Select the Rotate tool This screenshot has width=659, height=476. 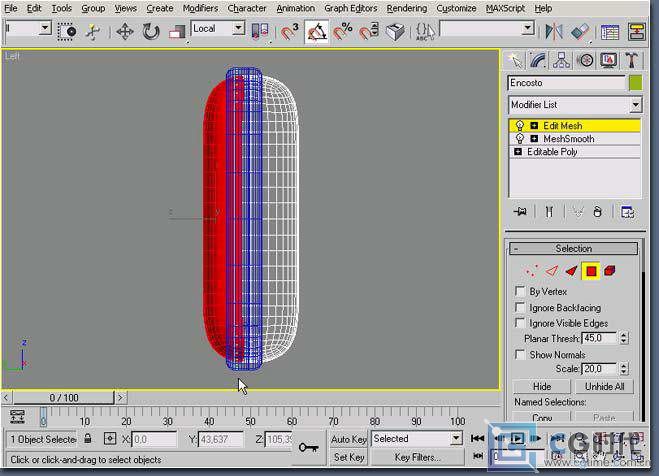[x=151, y=32]
